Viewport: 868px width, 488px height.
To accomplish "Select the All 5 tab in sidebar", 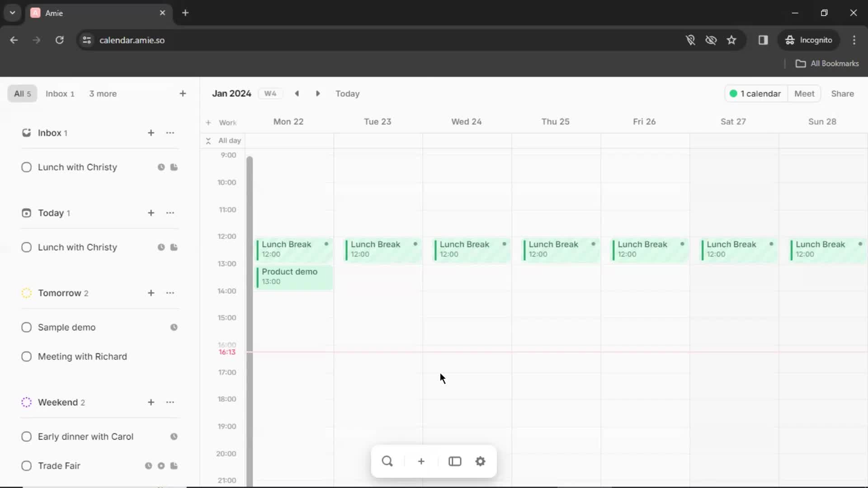I will pos(21,94).
